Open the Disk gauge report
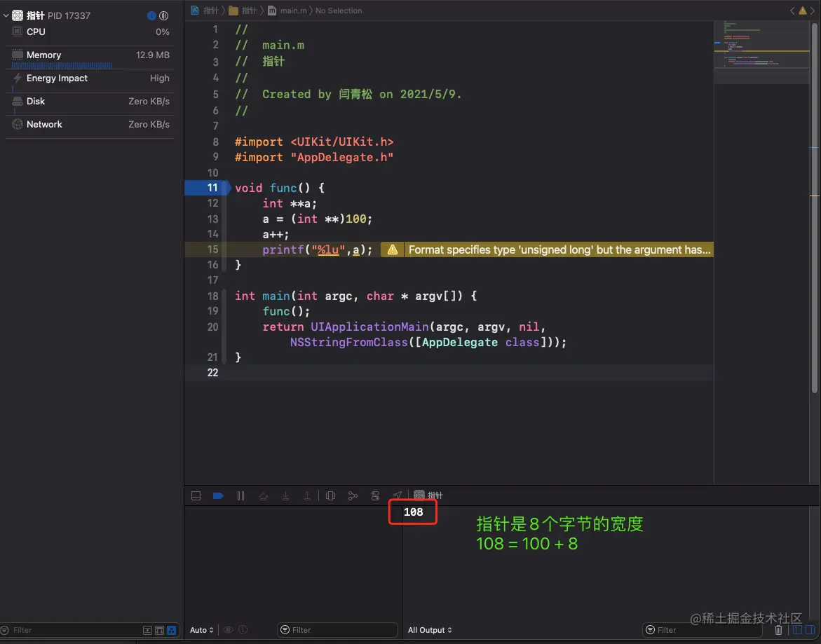The height and width of the screenshot is (644, 821). pos(90,102)
